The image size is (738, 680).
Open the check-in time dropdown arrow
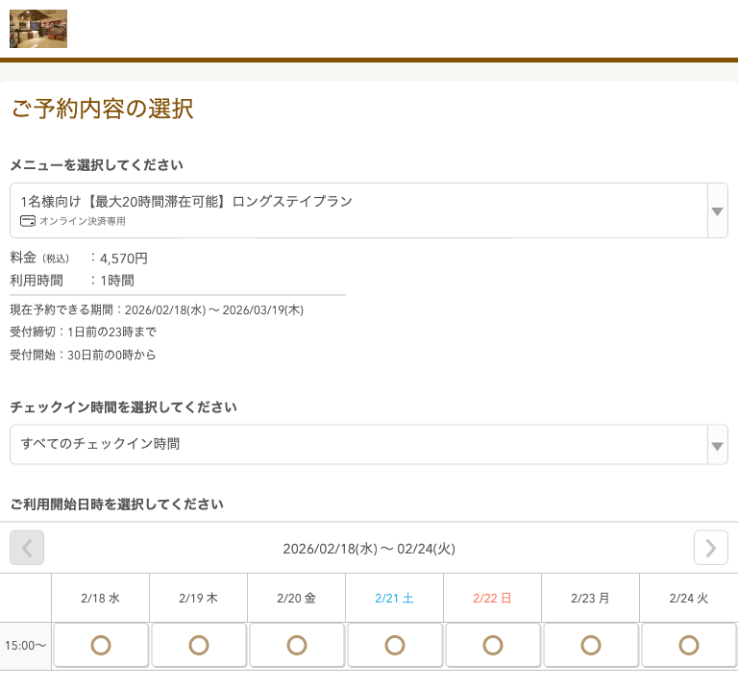pos(717,445)
